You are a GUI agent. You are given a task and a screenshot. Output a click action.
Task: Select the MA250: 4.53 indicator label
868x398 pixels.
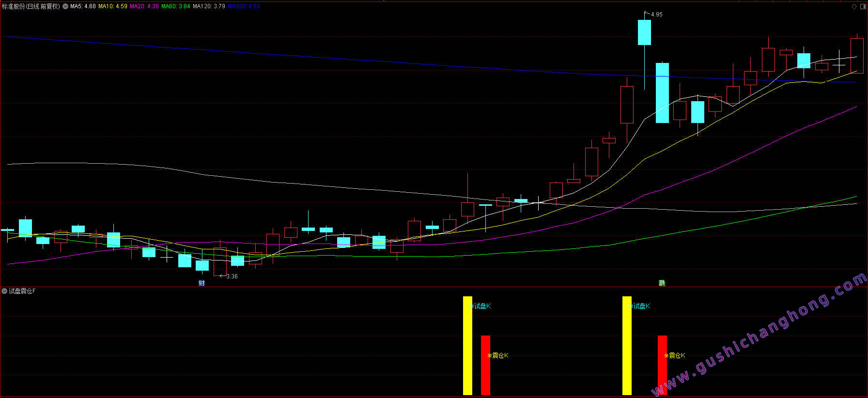pyautogui.click(x=244, y=6)
